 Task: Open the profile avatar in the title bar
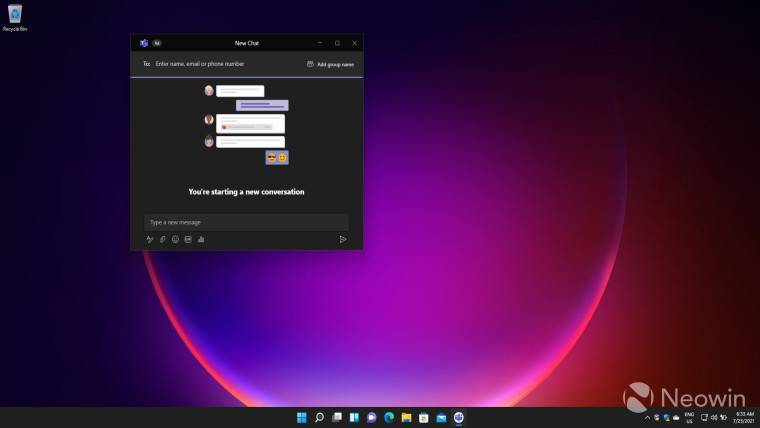tap(157, 43)
